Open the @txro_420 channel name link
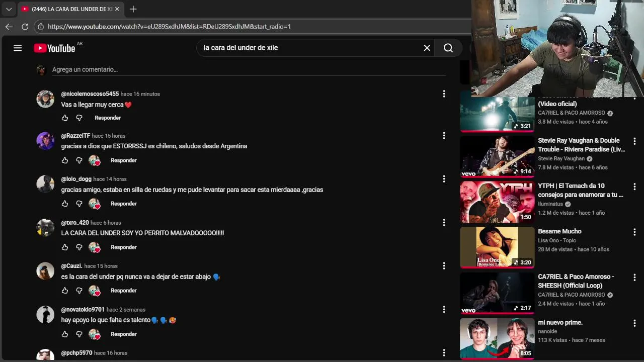The image size is (644, 362). (75, 223)
